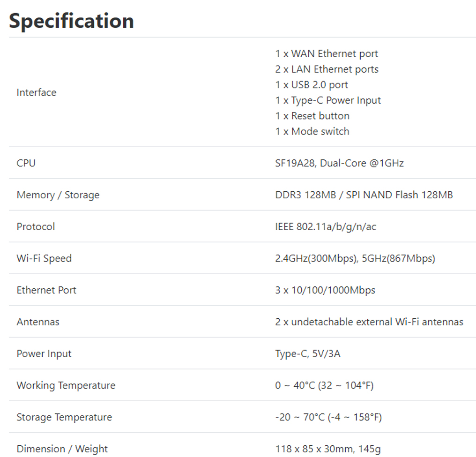The image size is (476, 457).
Task: Click the CPU row label
Action: [26, 163]
